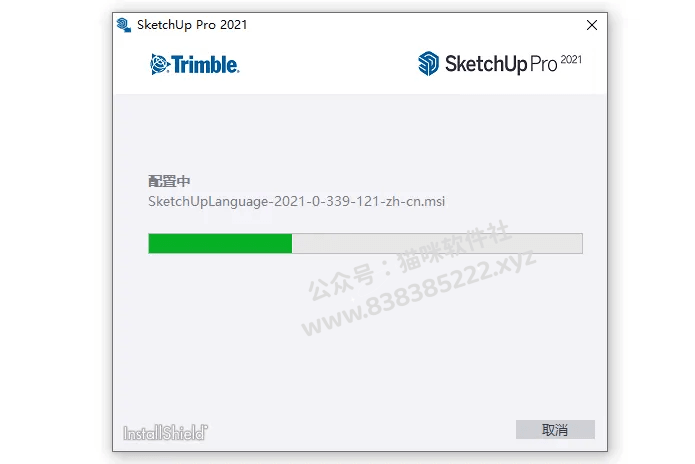Cancel installation with the 取消 button

coord(555,429)
